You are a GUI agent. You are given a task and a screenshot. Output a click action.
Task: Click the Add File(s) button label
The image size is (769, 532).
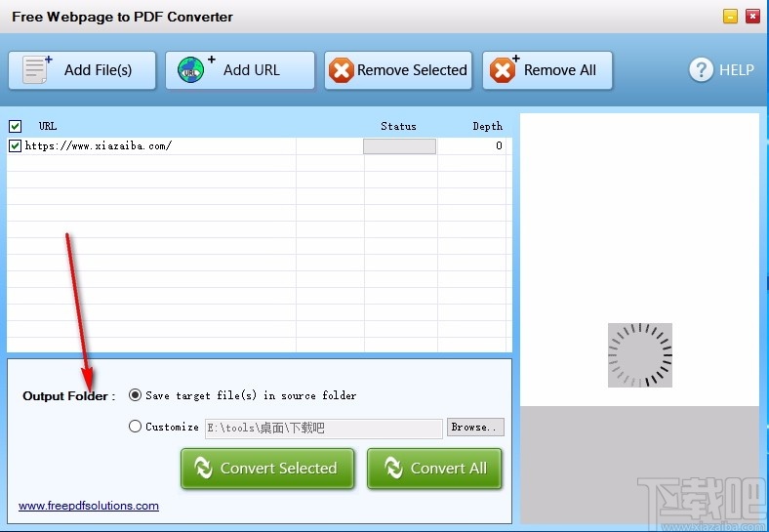pyautogui.click(x=99, y=70)
